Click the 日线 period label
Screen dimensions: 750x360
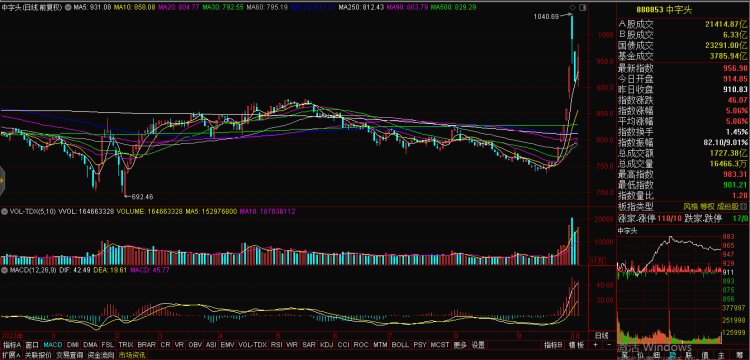click(601, 335)
